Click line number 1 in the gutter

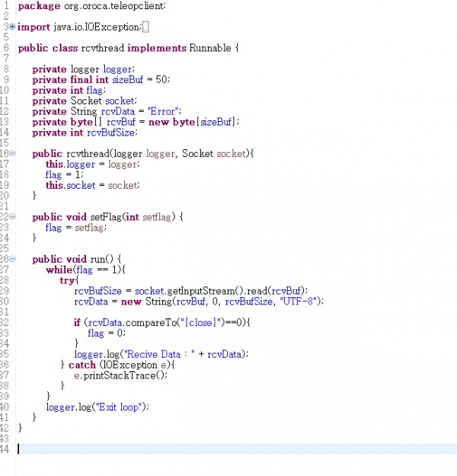point(6,6)
